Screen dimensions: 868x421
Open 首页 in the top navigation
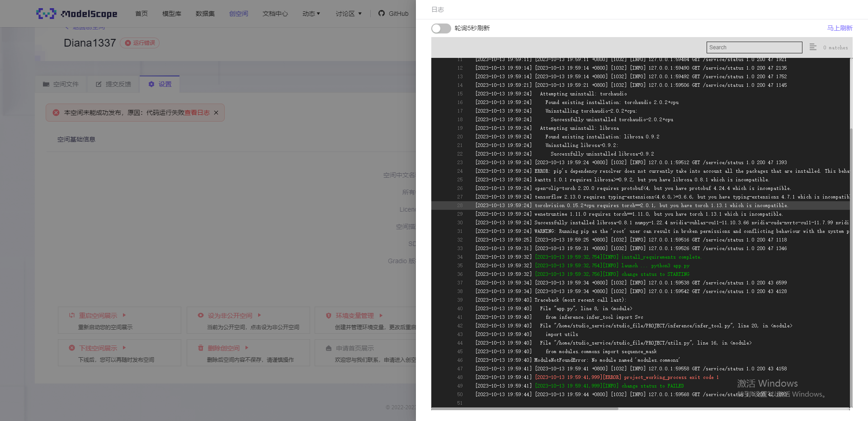(x=142, y=14)
